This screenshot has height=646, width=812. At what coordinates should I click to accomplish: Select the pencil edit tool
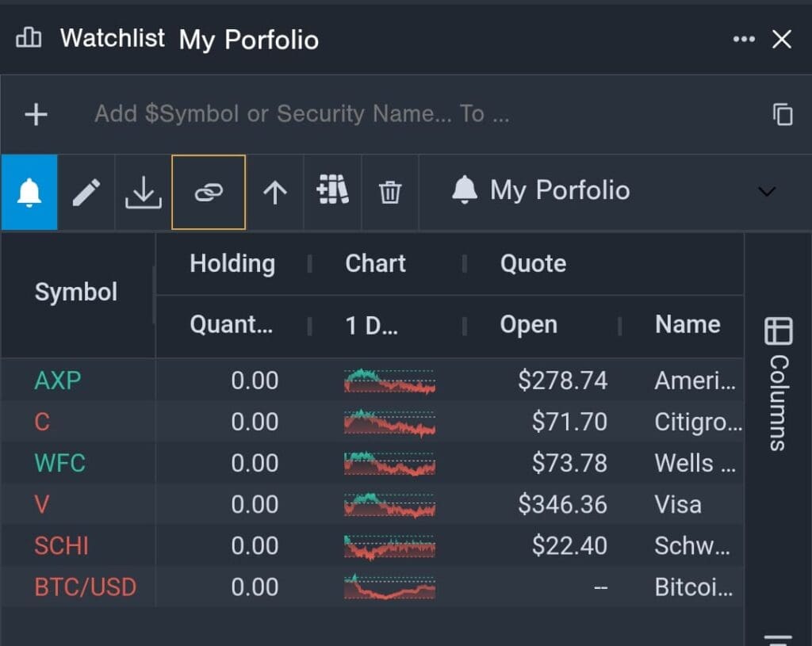[87, 191]
